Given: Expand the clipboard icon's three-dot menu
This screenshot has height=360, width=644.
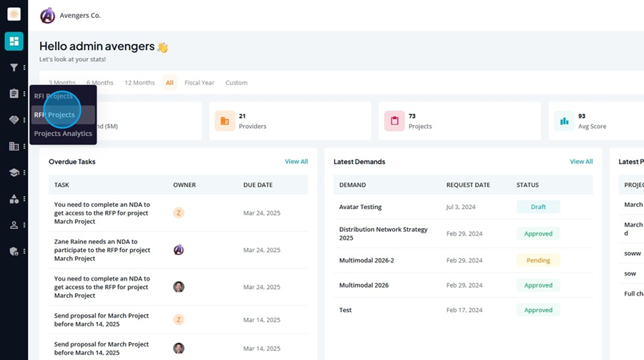Looking at the screenshot, I should [x=24, y=94].
